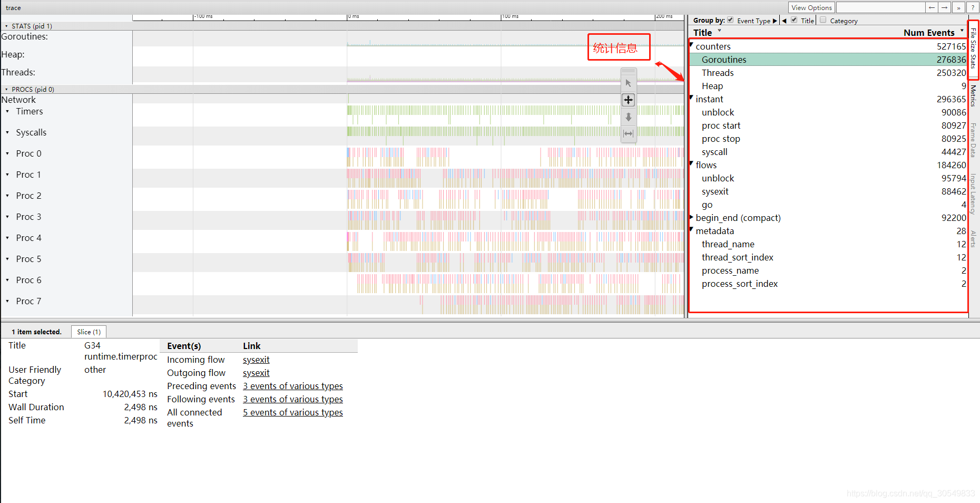Open Following events 3 events link

(x=293, y=399)
